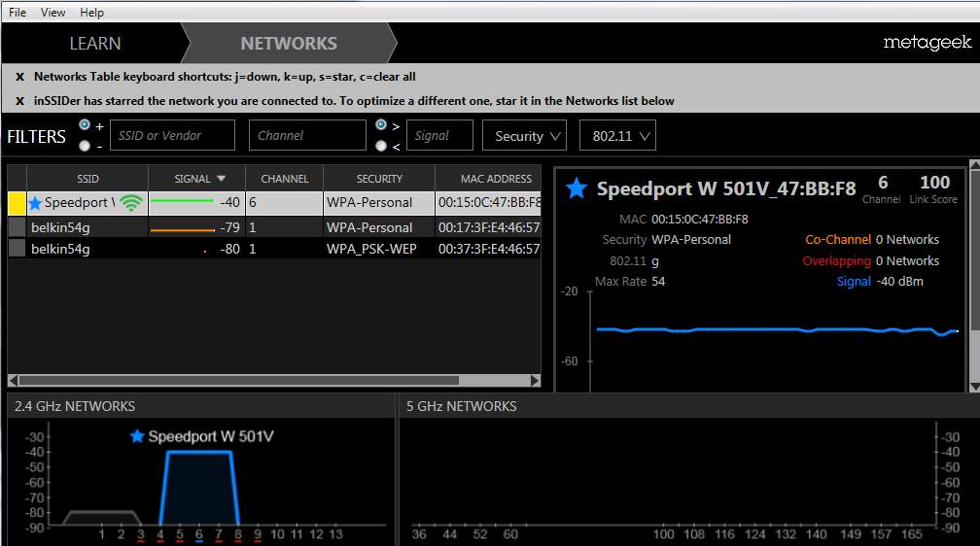Click the Co-Channel label
Viewport: 980px width, 546px height.
click(x=837, y=239)
